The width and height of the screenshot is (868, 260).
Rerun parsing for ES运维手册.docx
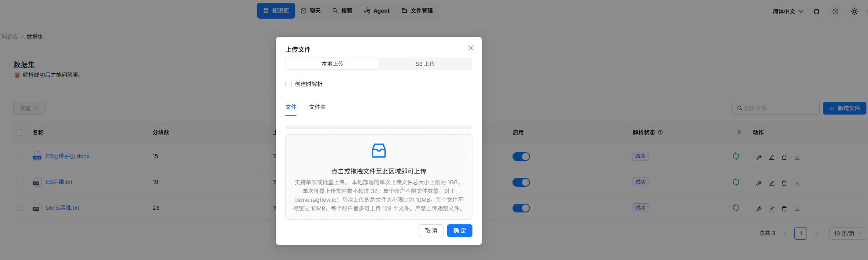coord(736,156)
